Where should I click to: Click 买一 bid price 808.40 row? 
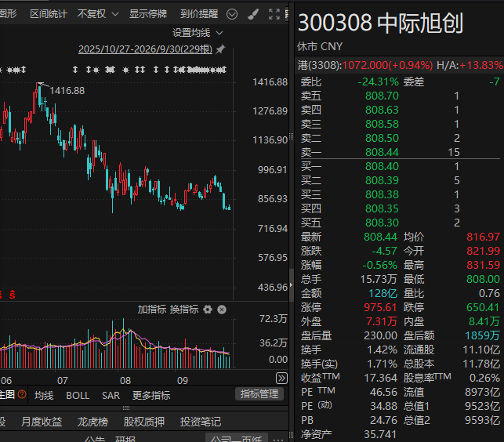tap(401, 166)
